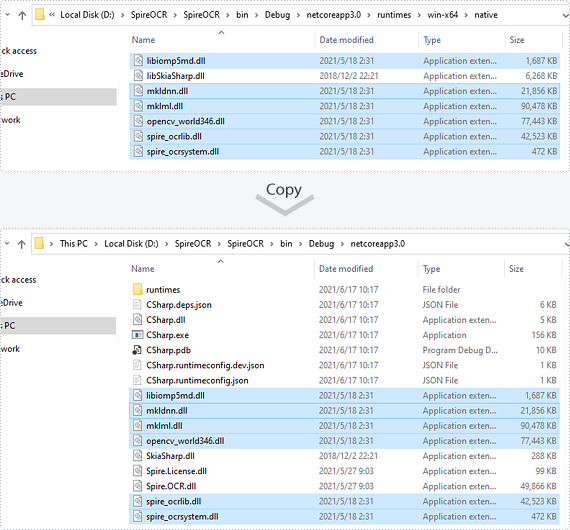The image size is (570, 530).
Task: Expand address bar history in bottom window
Action: click(x=566, y=244)
